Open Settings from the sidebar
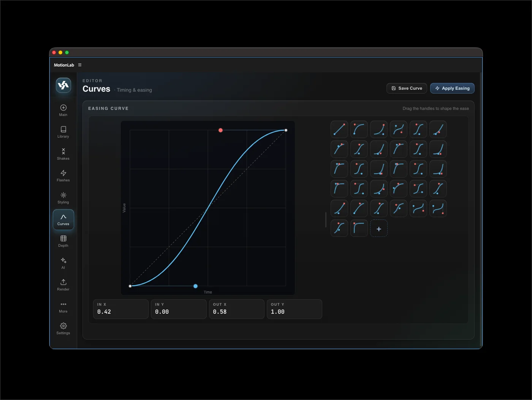Screen dimensions: 532x400 [x=63, y=329]
